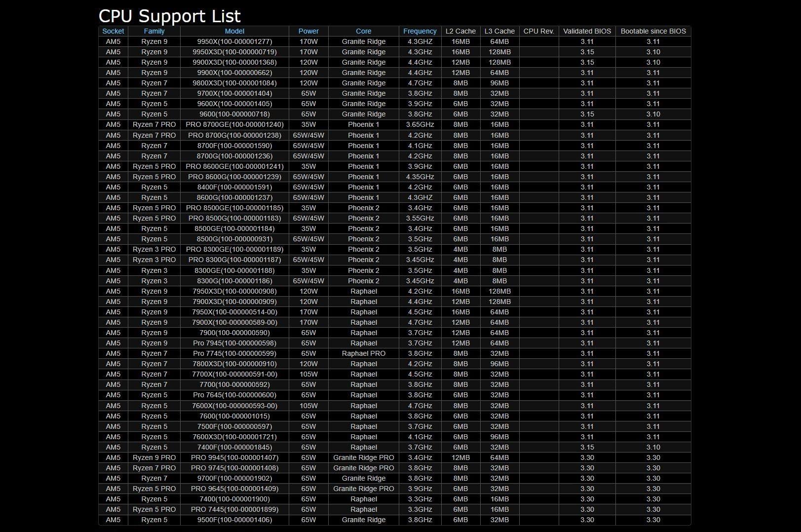Click the 7950X3D(100-000000908) model cell

[x=234, y=291]
